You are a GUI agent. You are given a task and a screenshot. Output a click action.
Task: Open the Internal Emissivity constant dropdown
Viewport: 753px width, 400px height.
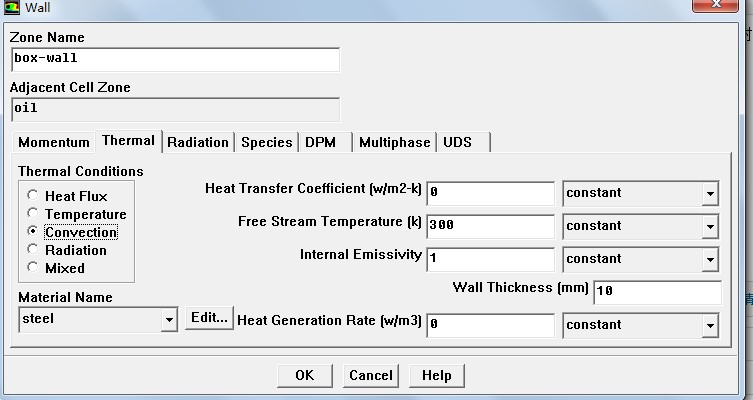pos(710,259)
